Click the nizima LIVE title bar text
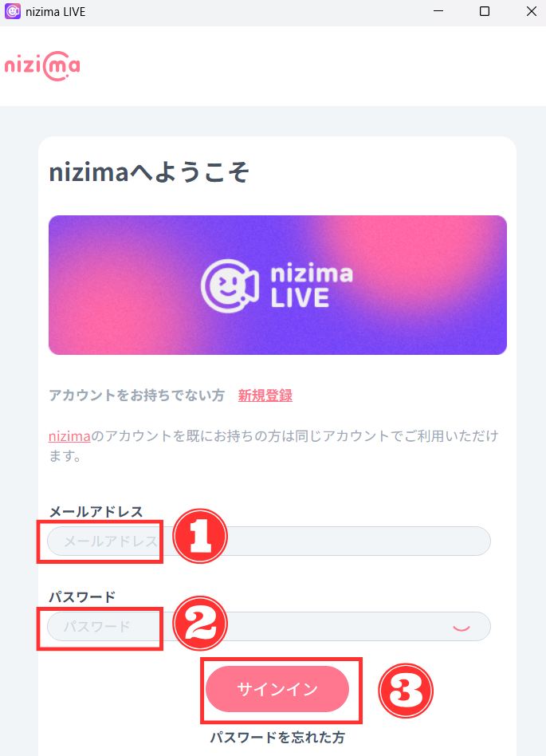 [56, 12]
